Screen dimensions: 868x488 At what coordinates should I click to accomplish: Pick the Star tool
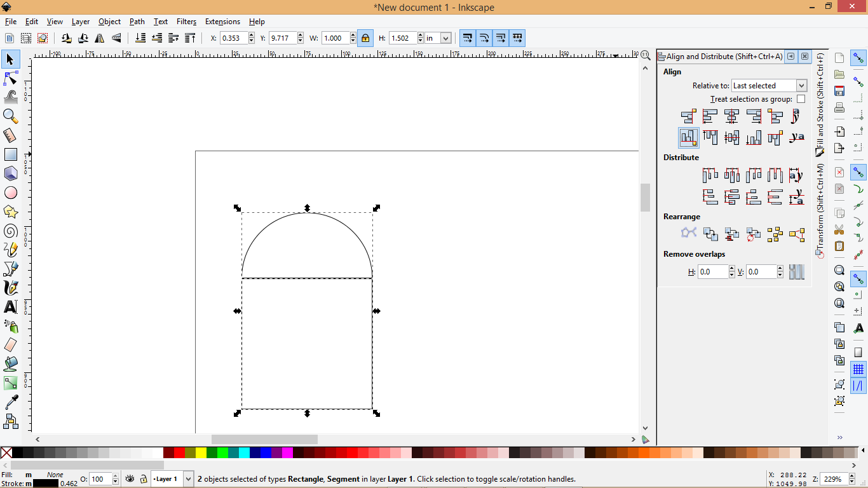[10, 212]
